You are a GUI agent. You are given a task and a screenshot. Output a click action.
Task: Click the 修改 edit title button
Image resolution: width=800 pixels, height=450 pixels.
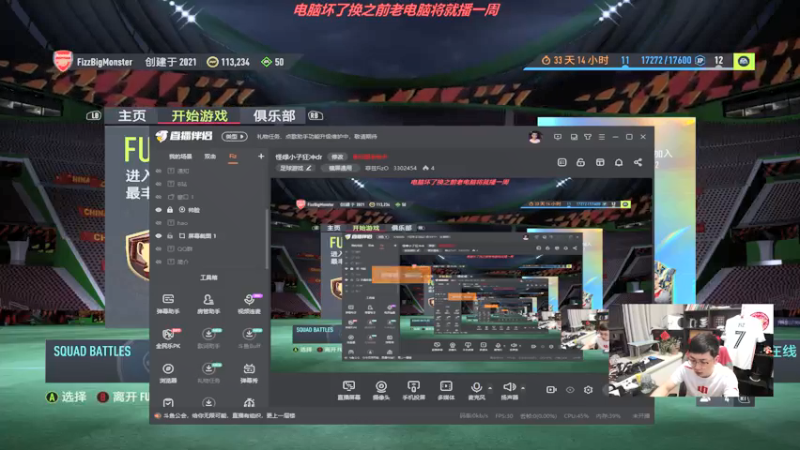pos(337,157)
